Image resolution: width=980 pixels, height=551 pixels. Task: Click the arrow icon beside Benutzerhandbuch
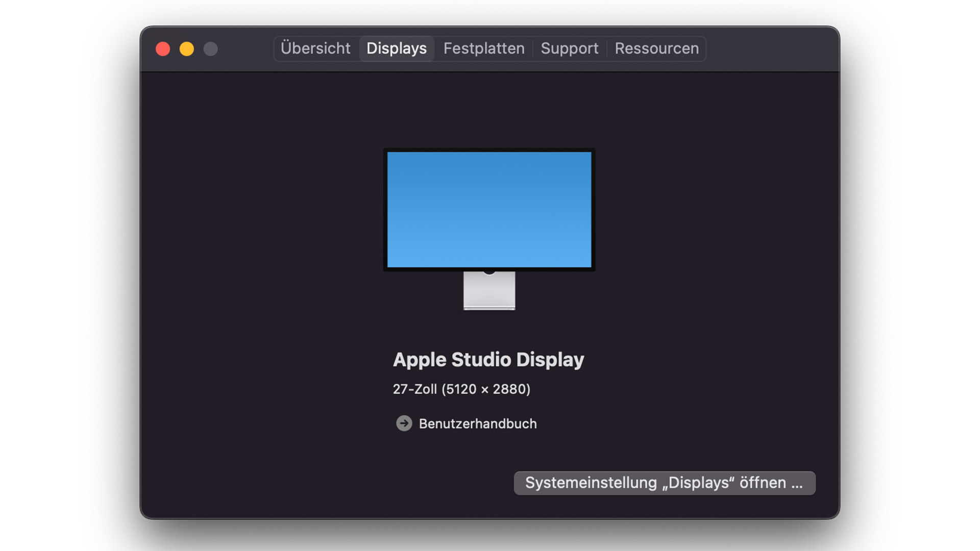[x=404, y=423]
